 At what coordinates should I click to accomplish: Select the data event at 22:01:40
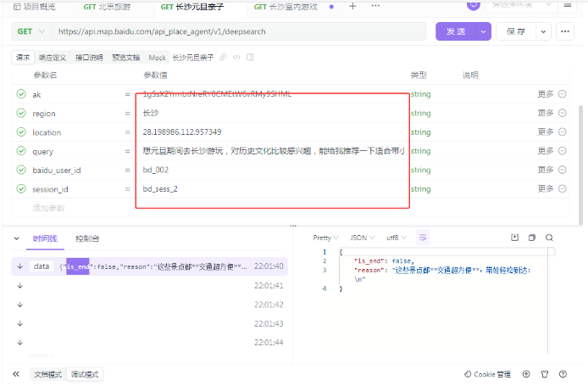[149, 266]
